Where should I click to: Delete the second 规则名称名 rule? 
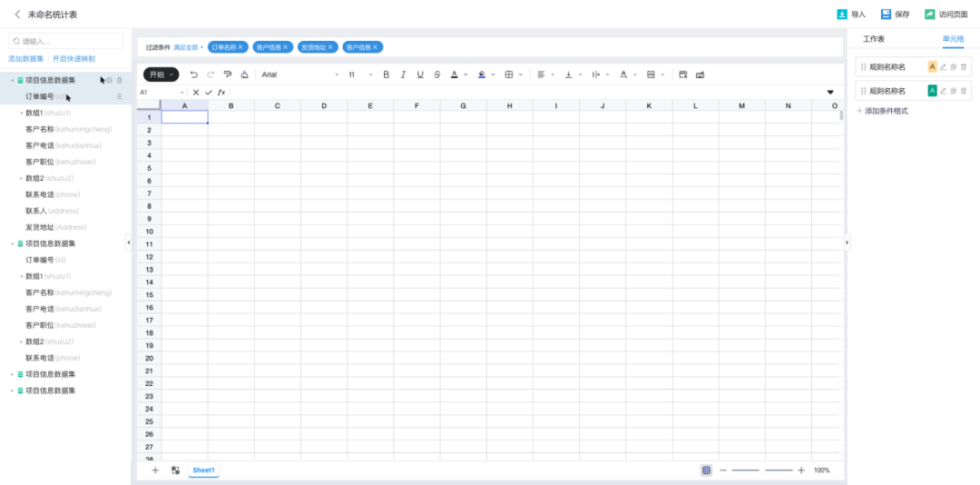point(964,91)
